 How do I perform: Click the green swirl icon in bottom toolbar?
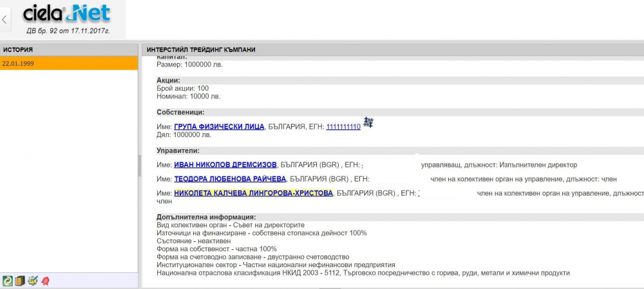(7, 281)
